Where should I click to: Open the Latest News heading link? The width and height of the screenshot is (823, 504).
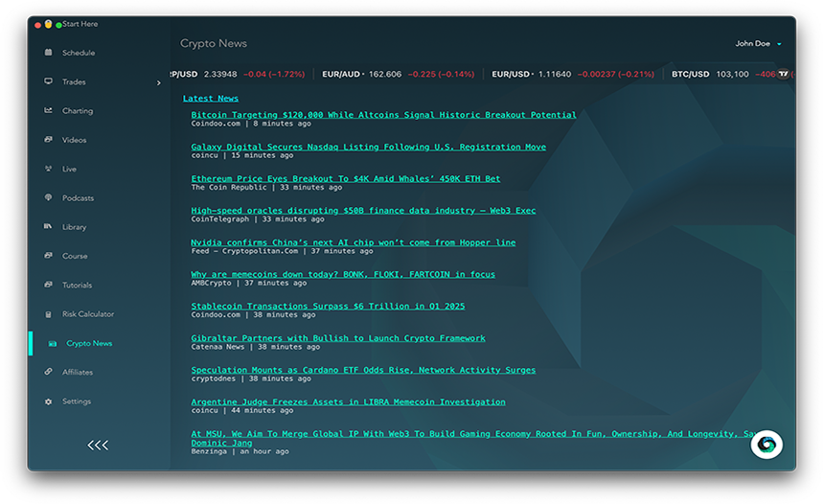tap(211, 98)
